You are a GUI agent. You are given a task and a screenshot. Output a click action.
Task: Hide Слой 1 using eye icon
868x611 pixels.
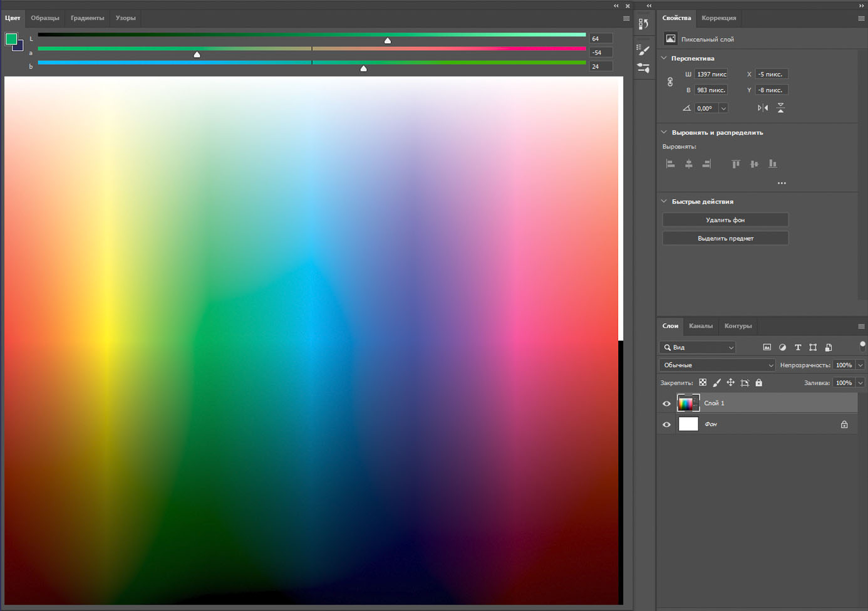coord(666,404)
